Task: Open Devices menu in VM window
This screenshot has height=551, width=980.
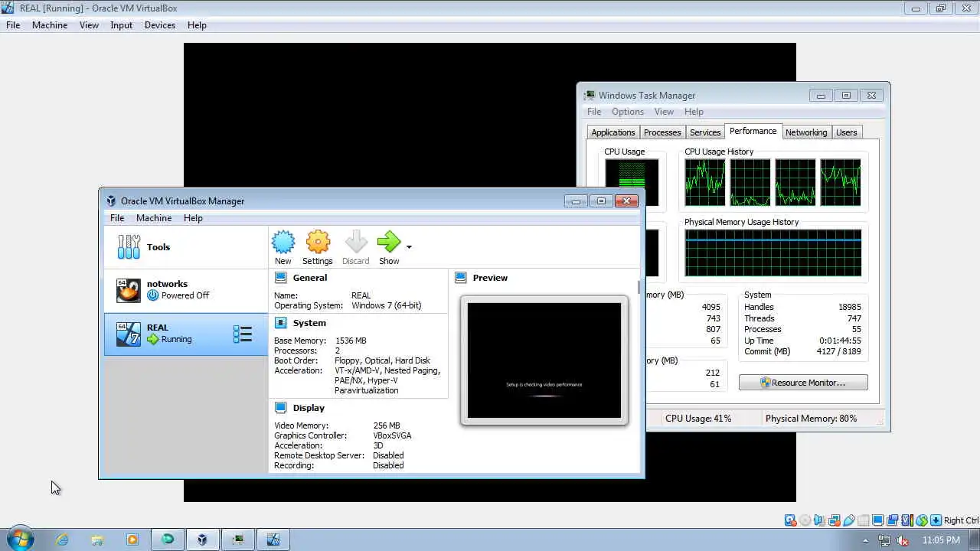Action: tap(159, 24)
